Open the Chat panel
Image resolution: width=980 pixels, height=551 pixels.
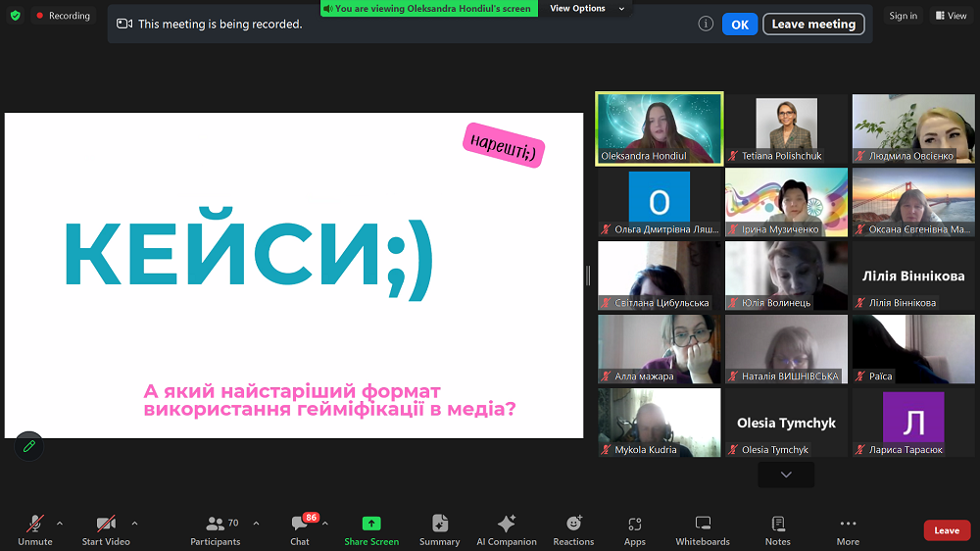tap(300, 529)
